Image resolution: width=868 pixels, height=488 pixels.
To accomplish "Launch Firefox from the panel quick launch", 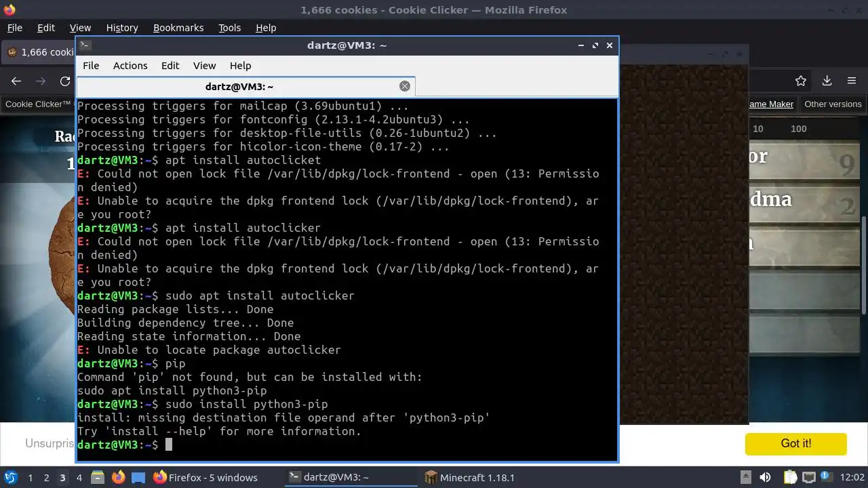I will tap(118, 477).
